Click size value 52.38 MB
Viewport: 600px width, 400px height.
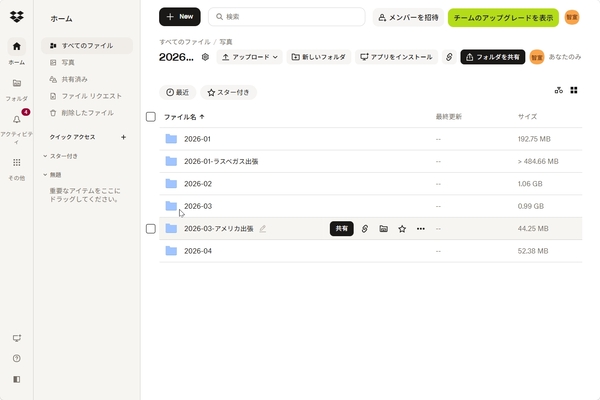(x=533, y=251)
